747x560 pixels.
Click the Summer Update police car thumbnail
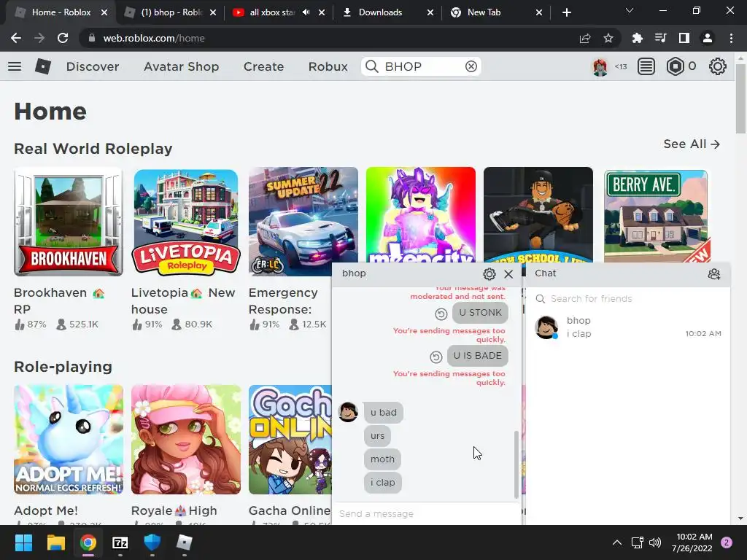[x=303, y=222]
